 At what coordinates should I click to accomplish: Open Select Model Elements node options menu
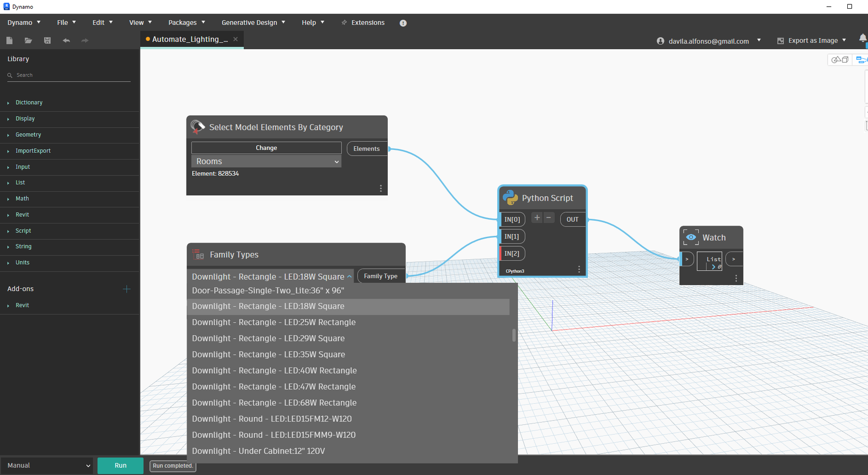(380, 189)
